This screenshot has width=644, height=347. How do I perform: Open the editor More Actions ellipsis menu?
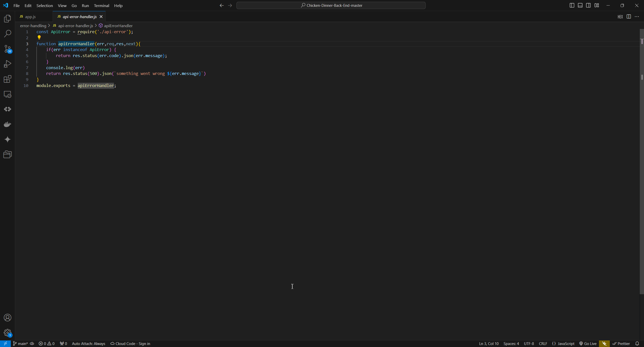(x=637, y=17)
